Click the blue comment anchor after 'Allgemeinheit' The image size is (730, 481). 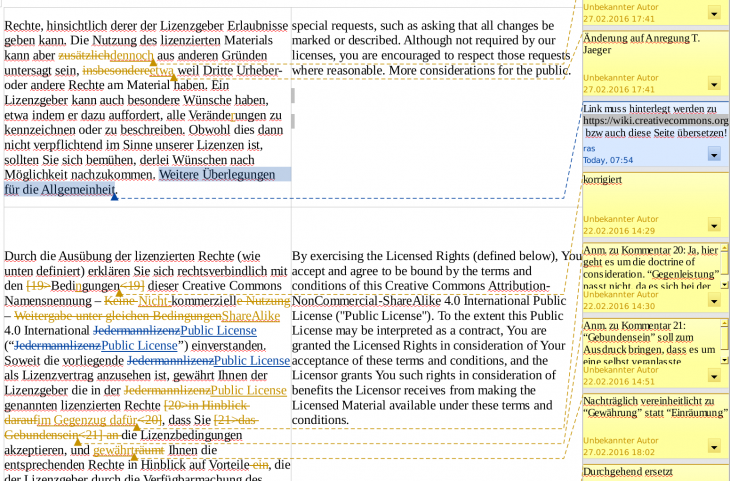[116, 195]
